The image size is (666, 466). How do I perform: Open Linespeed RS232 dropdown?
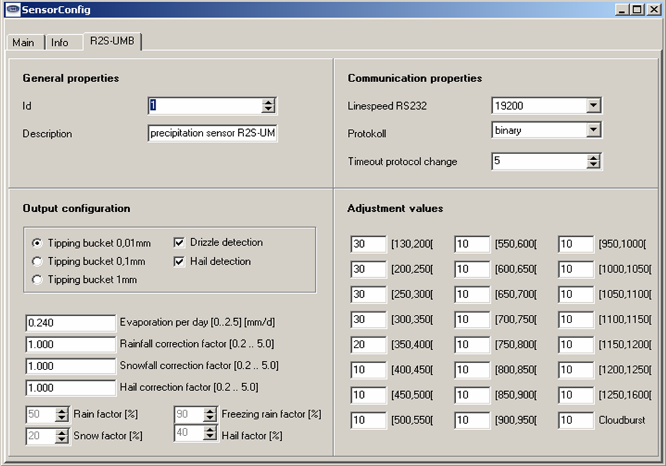coord(592,105)
